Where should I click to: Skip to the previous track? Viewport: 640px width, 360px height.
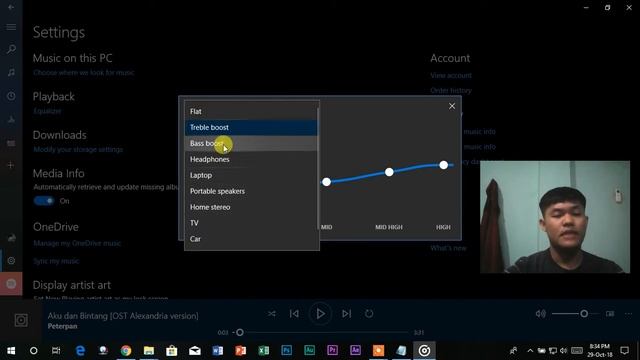[294, 313]
